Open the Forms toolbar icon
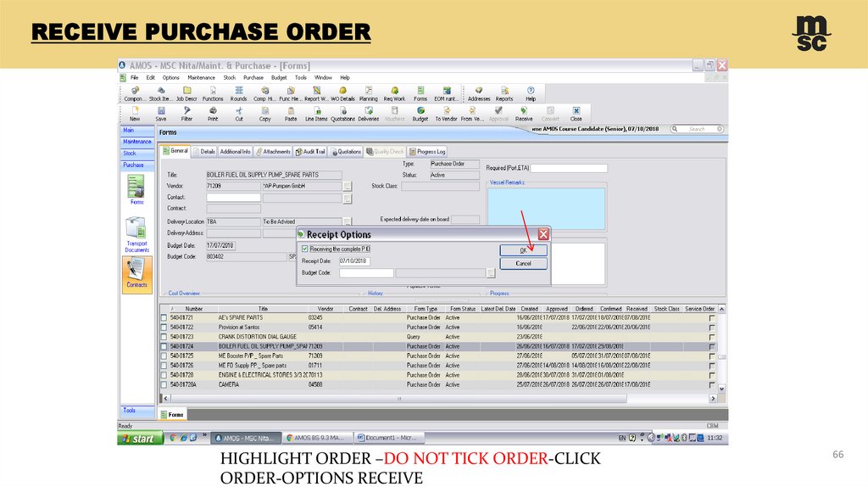 (420, 93)
